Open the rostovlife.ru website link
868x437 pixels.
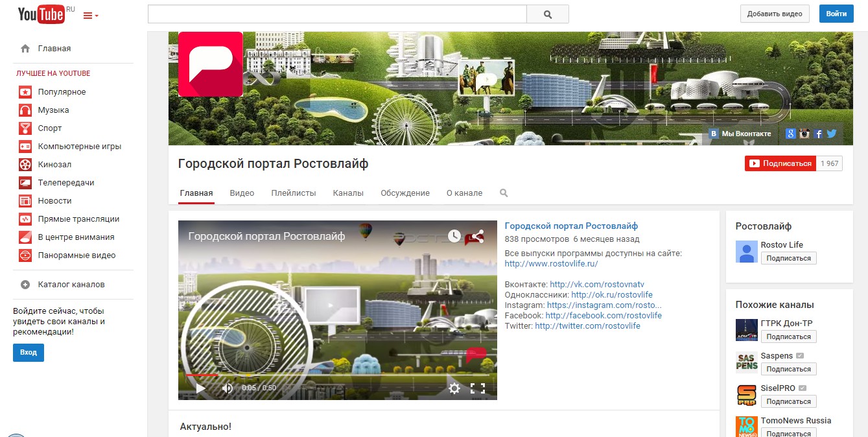pos(551,264)
